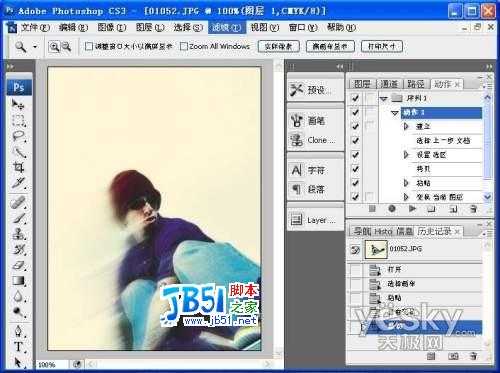Toggle checkmark for the 建立 step
This screenshot has width=500, height=373.
[355, 126]
